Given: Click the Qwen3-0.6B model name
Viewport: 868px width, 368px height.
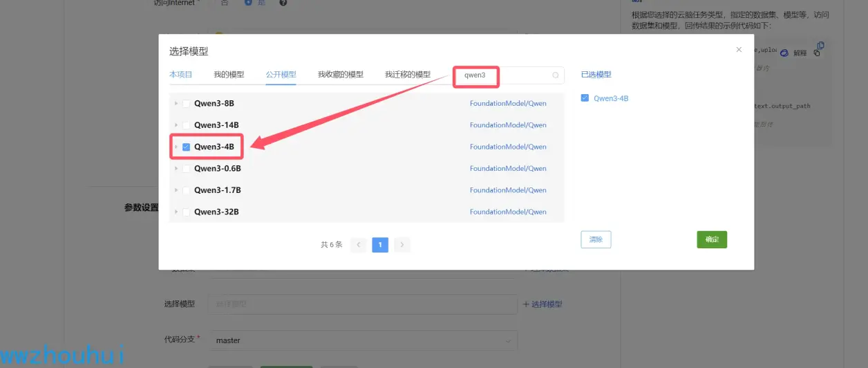Looking at the screenshot, I should coord(218,169).
